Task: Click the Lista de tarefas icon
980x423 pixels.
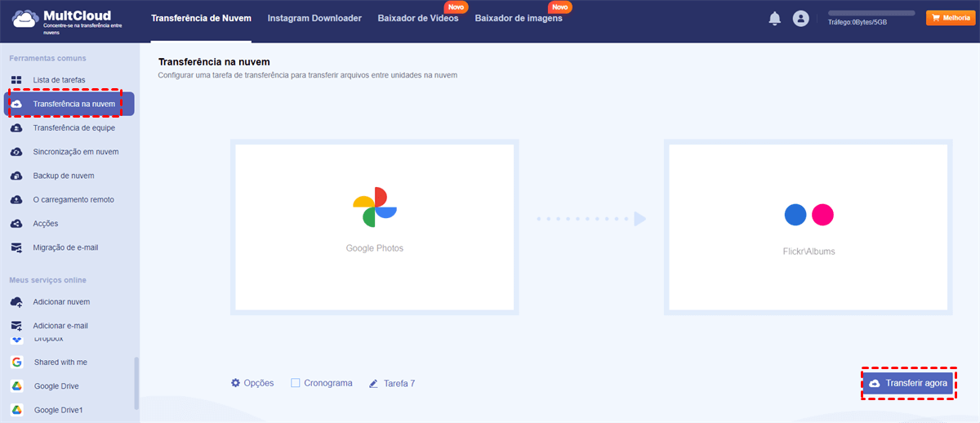Action: 16,80
